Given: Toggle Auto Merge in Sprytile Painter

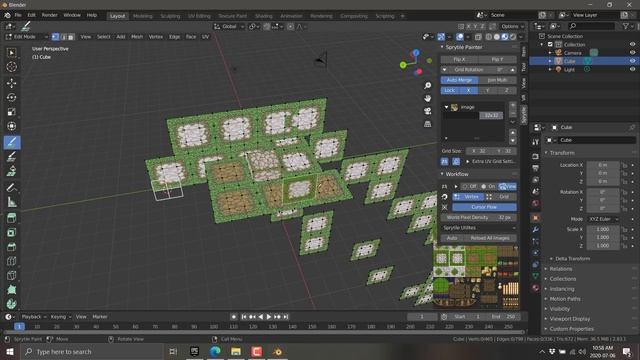Looking at the screenshot, I should coord(459,80).
